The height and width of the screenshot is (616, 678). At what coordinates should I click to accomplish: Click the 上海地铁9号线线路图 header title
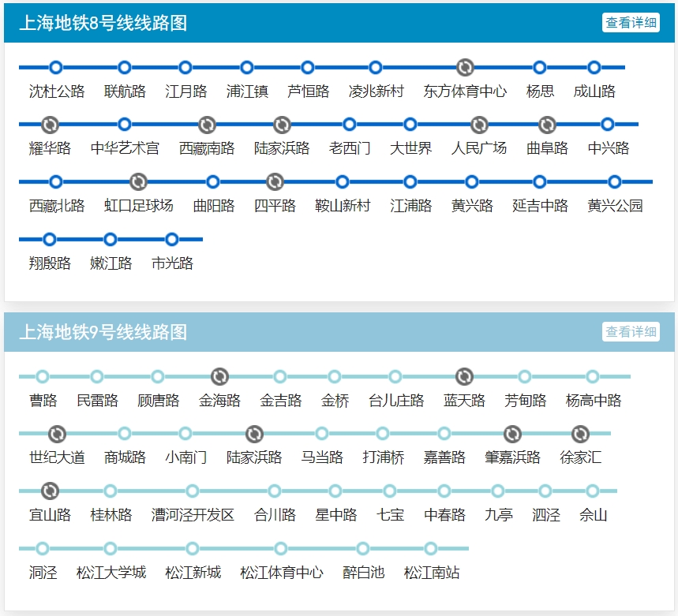tap(103, 332)
